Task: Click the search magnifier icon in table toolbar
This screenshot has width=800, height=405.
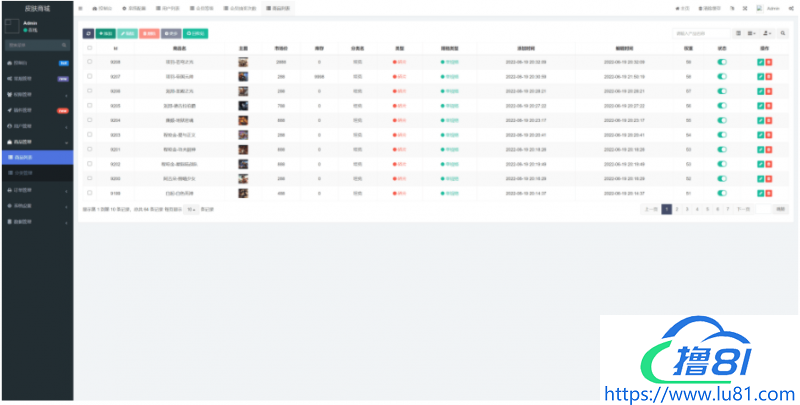Action: pos(783,33)
